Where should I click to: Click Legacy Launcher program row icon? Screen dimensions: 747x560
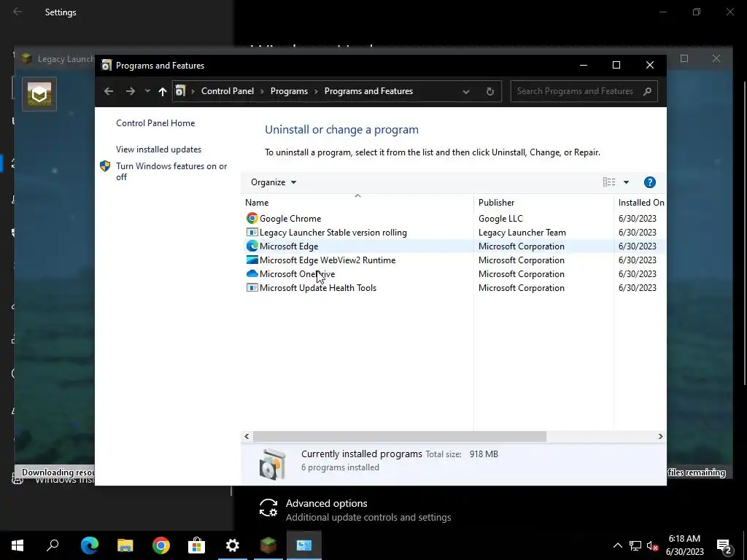252,233
